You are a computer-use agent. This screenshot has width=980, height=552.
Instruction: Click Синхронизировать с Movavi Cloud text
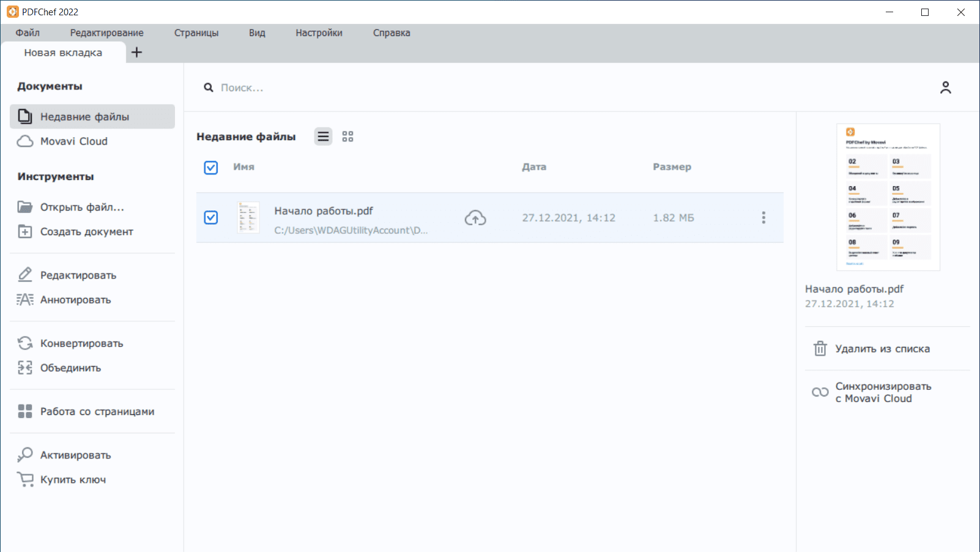pyautogui.click(x=883, y=392)
